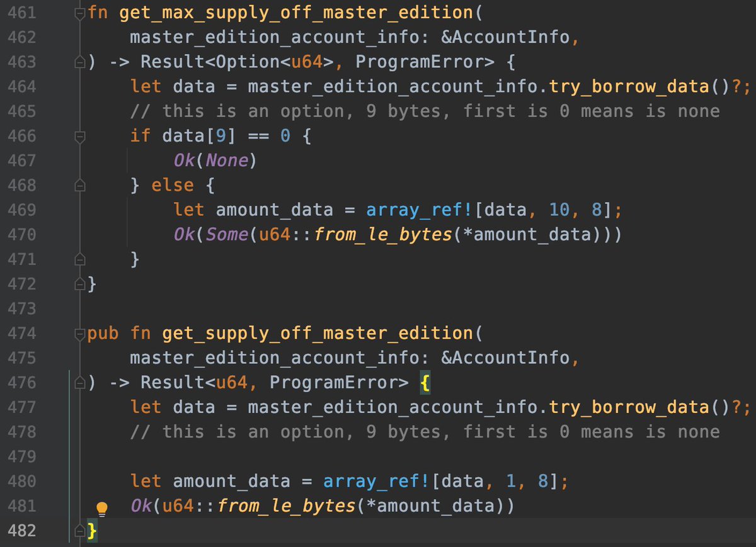Toggle fold marker at line 463
Image resolution: width=756 pixels, height=547 pixels.
click(x=79, y=62)
